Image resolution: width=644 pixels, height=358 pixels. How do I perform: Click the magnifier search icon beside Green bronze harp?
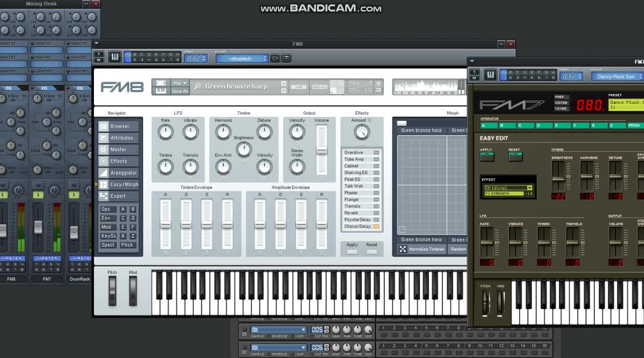point(197,87)
